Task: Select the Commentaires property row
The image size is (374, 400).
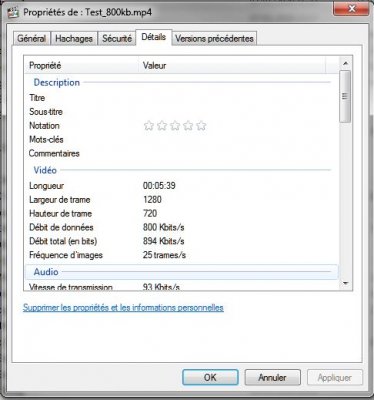Action: (182, 154)
